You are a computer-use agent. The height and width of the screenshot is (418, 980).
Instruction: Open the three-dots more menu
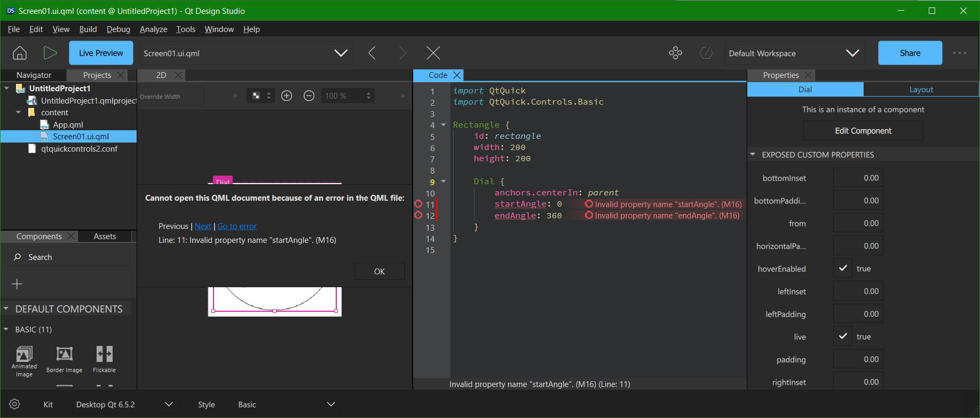[x=960, y=53]
